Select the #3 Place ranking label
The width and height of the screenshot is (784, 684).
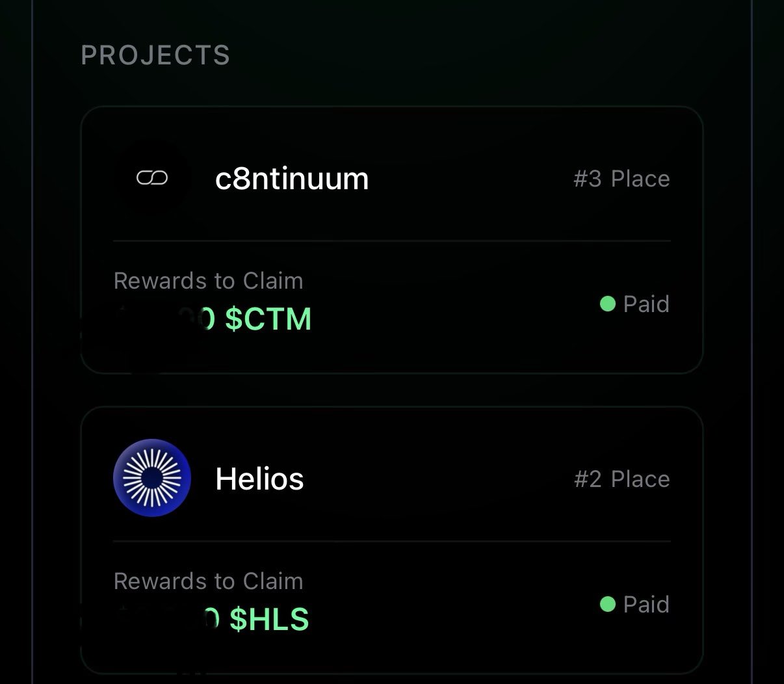pyautogui.click(x=621, y=179)
